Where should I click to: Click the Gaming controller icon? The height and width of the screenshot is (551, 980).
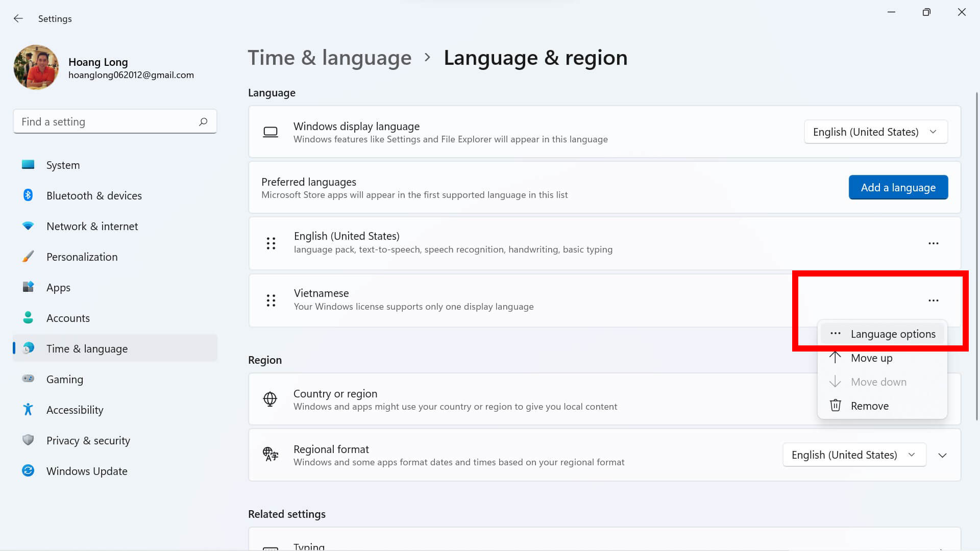pos(28,379)
